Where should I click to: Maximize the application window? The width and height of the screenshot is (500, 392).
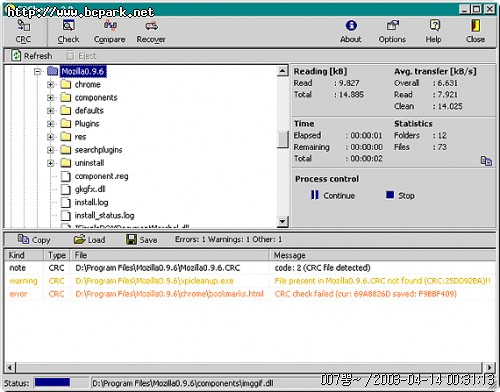pos(477,9)
